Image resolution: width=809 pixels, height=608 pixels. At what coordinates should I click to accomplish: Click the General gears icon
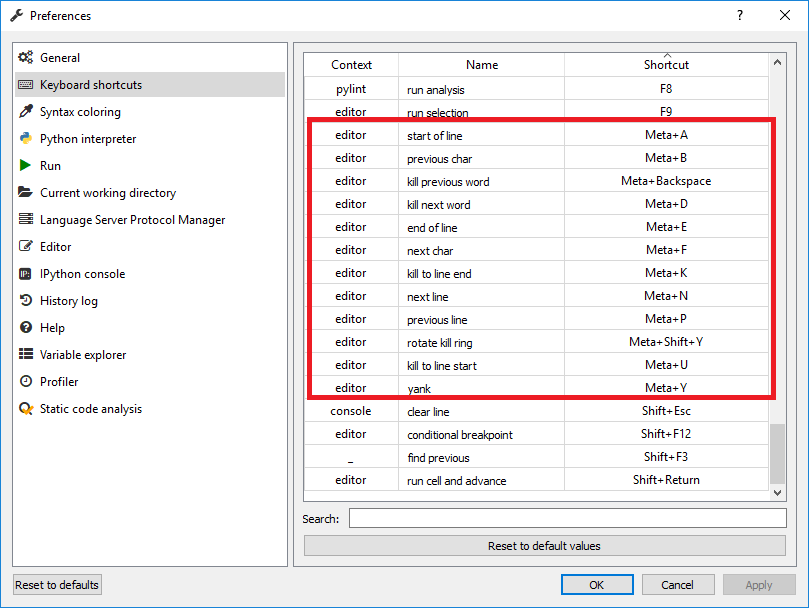(26, 57)
